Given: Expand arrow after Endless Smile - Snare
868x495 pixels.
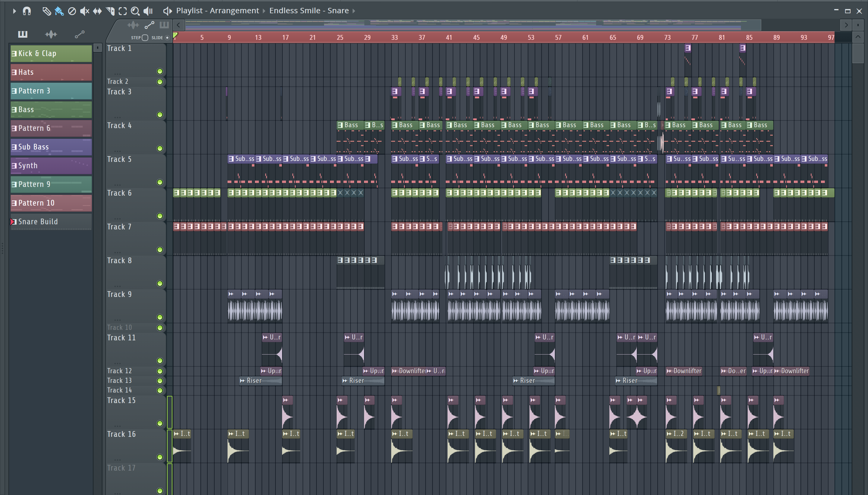Looking at the screenshot, I should coord(354,11).
